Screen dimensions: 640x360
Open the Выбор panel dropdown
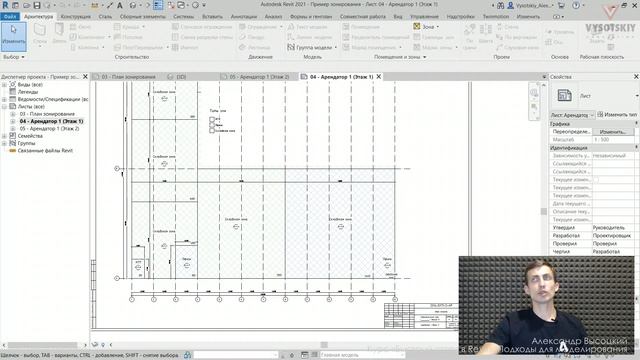pyautogui.click(x=13, y=57)
